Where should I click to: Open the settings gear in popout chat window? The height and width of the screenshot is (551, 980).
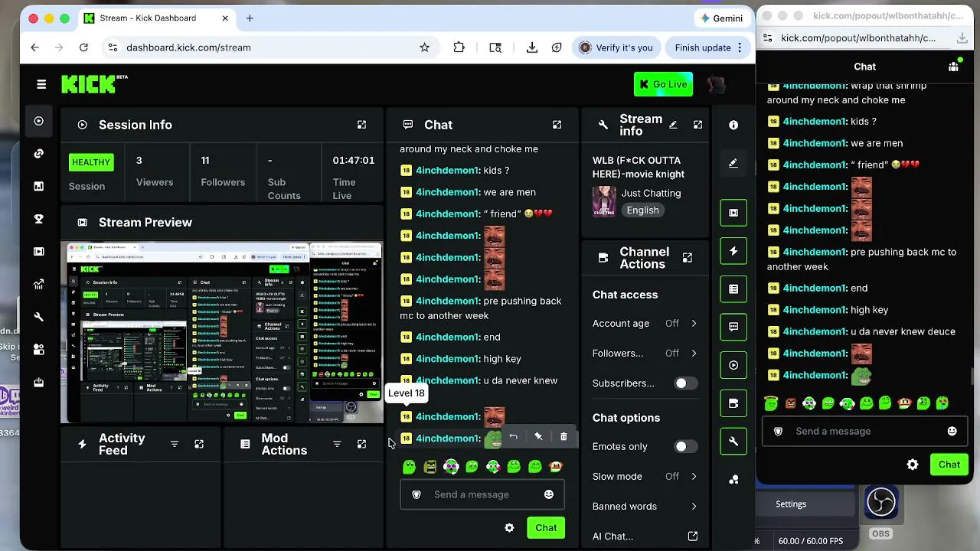click(x=912, y=465)
